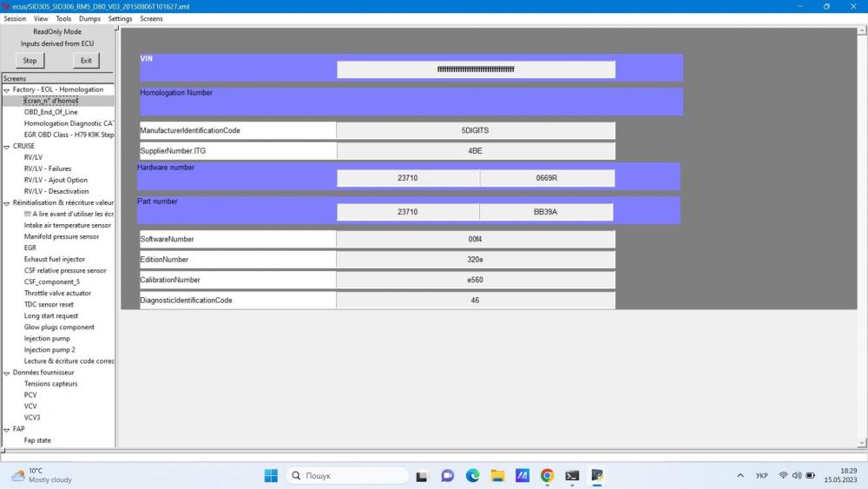Launch Microsoft Edge from taskbar

(x=472, y=476)
